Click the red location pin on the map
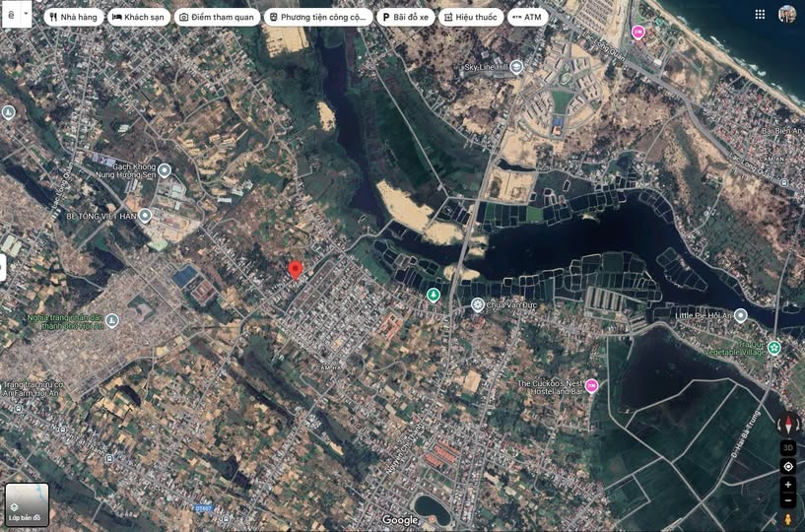 [x=295, y=270]
